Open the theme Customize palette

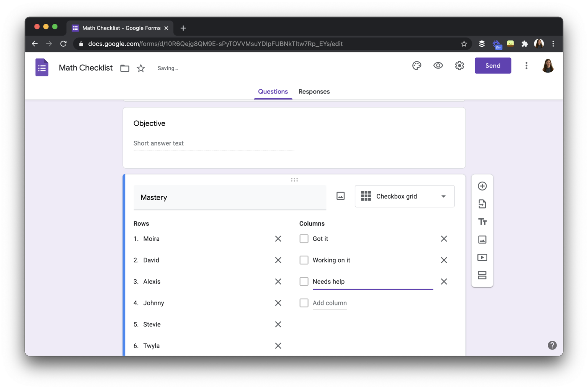[x=416, y=66]
